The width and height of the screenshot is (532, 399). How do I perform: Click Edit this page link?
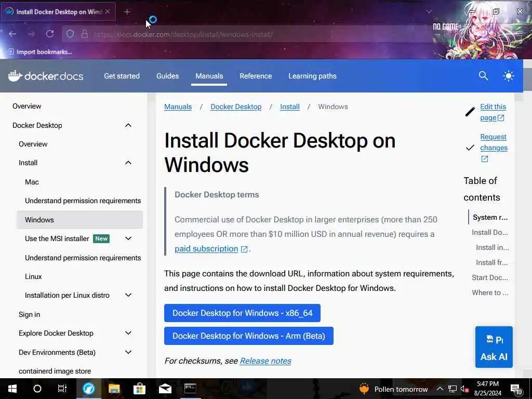pyautogui.click(x=493, y=112)
